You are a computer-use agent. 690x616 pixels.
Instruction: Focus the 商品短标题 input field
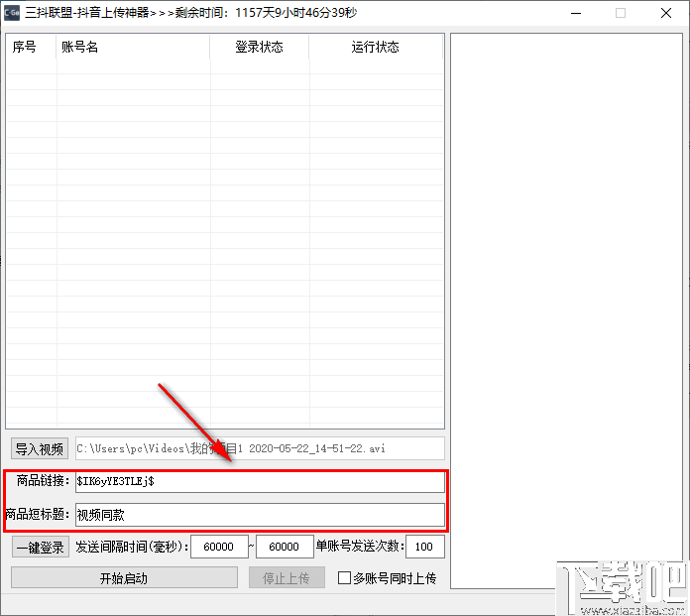pyautogui.click(x=260, y=514)
